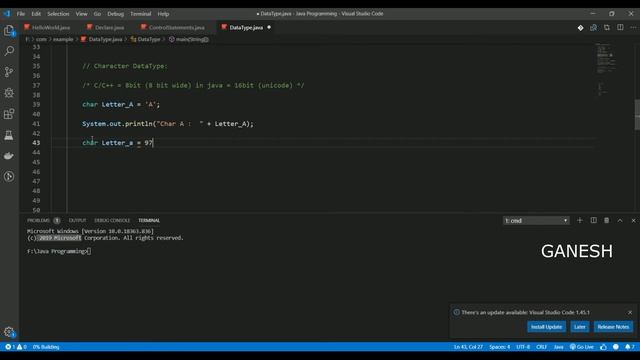The height and width of the screenshot is (360, 640).
Task: Click the open changes icon in editor toolbar
Action: click(x=607, y=28)
